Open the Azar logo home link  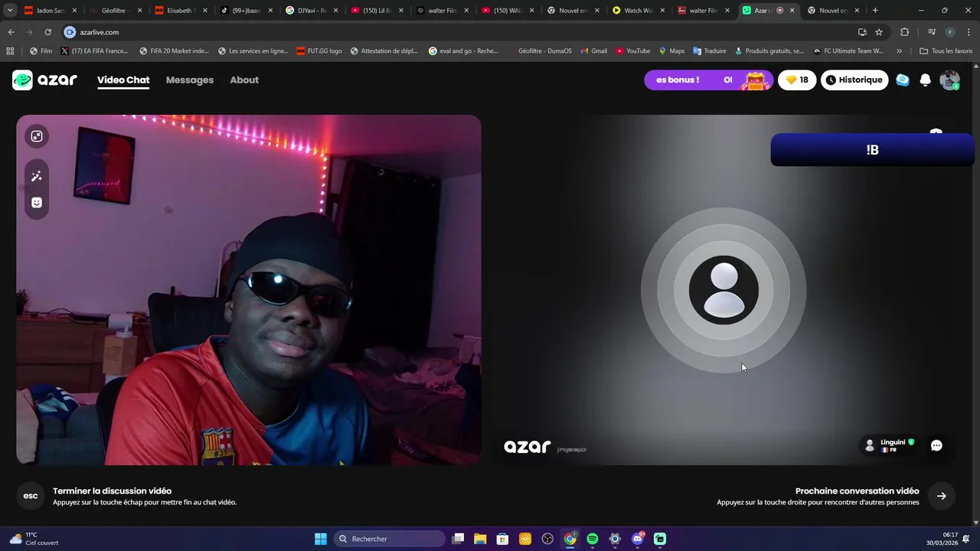coord(44,80)
